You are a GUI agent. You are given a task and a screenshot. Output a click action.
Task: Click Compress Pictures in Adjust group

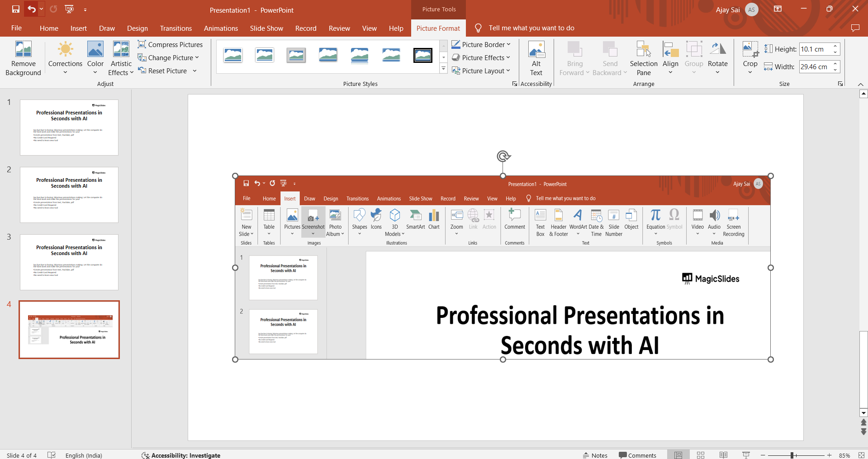(x=170, y=44)
